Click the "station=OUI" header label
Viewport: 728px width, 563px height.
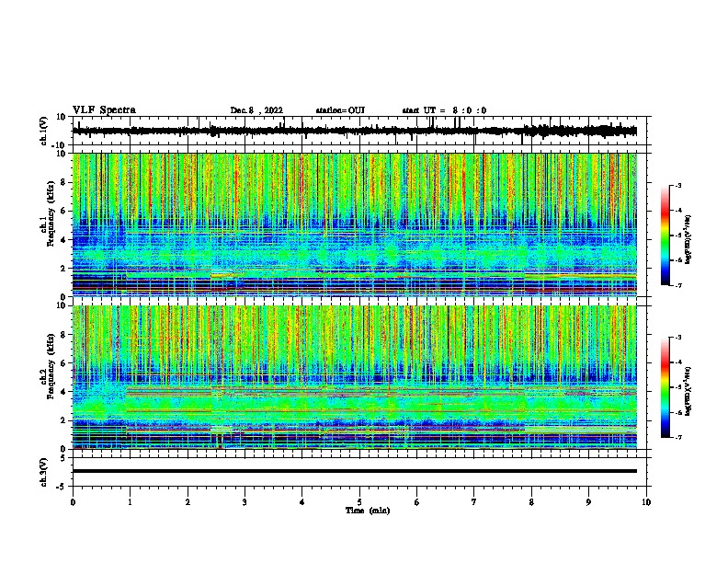coord(340,110)
